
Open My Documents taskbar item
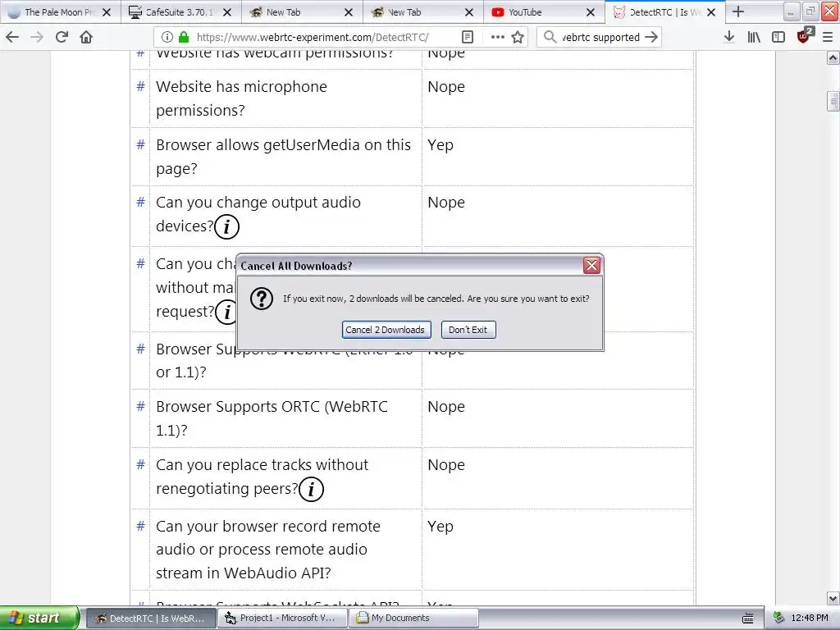point(413,619)
